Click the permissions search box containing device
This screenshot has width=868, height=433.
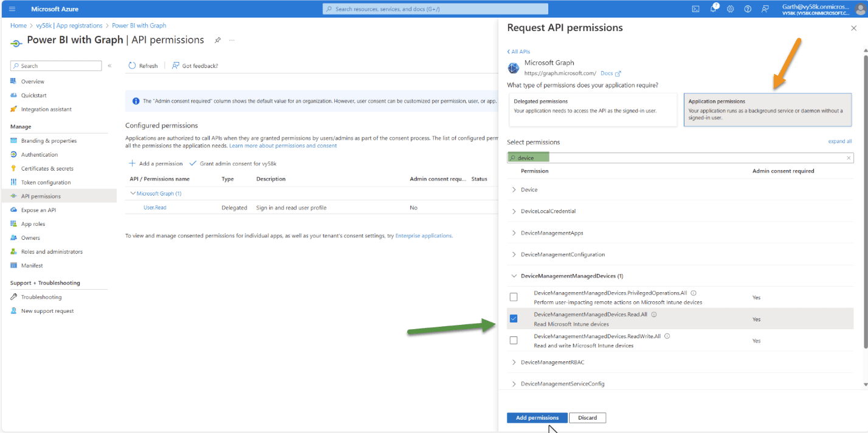coord(680,158)
